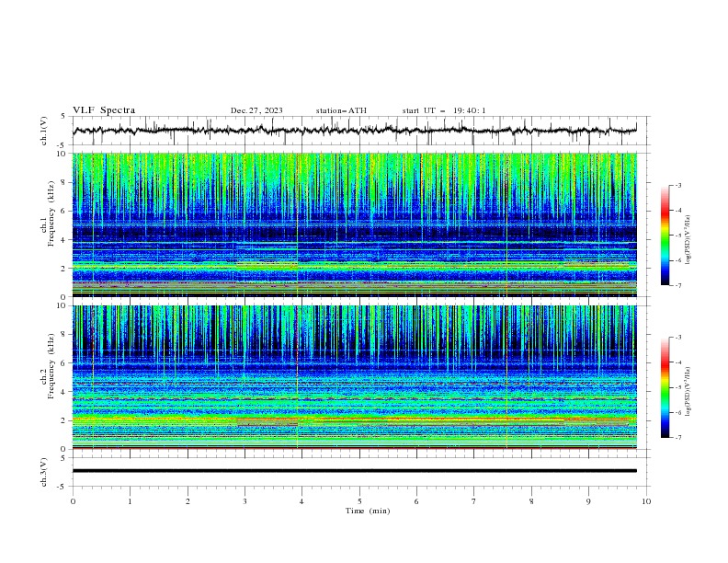Click the ch.2 spectrogram panel
The width and height of the screenshot is (728, 563).
[x=354, y=377]
